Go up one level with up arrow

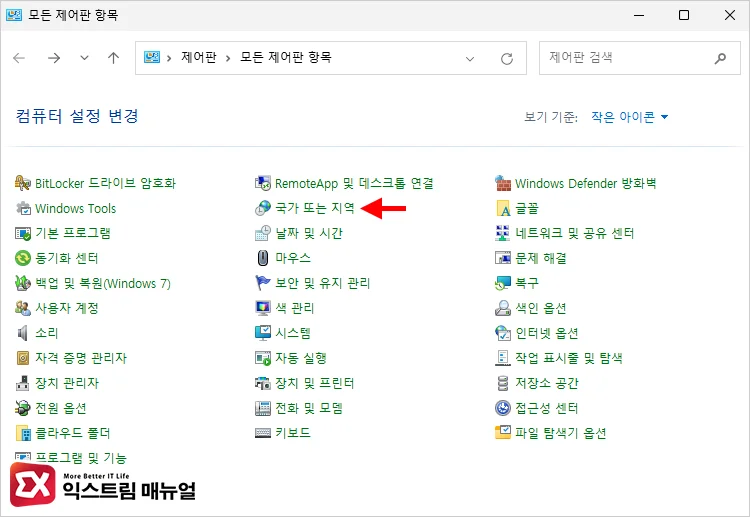pos(113,58)
